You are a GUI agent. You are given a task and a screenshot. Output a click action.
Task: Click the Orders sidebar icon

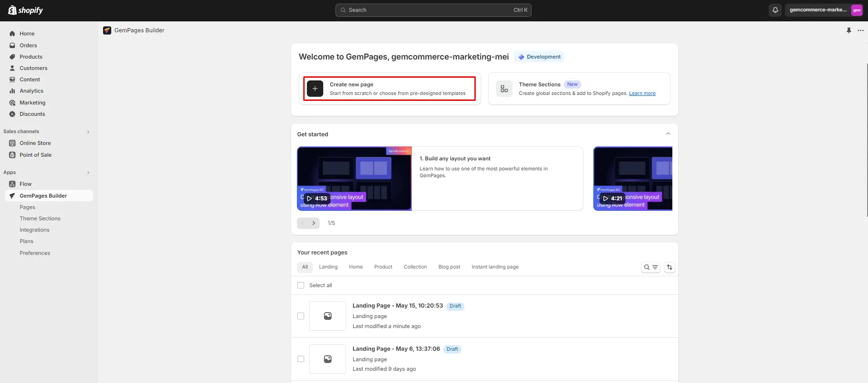coord(12,45)
